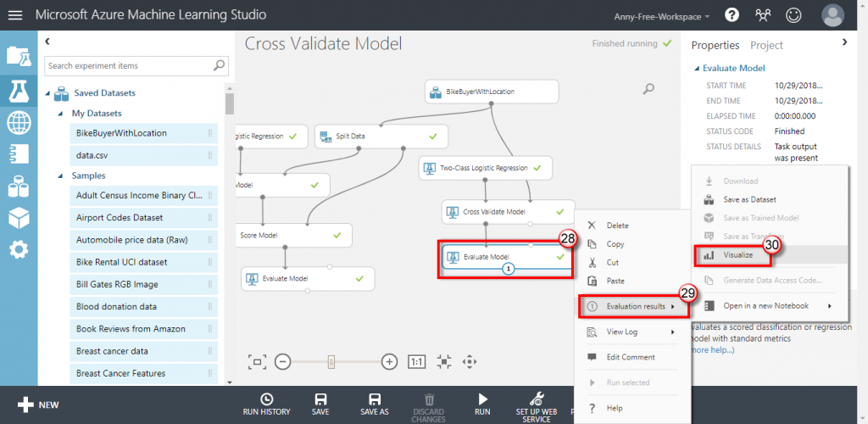Collapse the Samples dataset group

point(60,176)
